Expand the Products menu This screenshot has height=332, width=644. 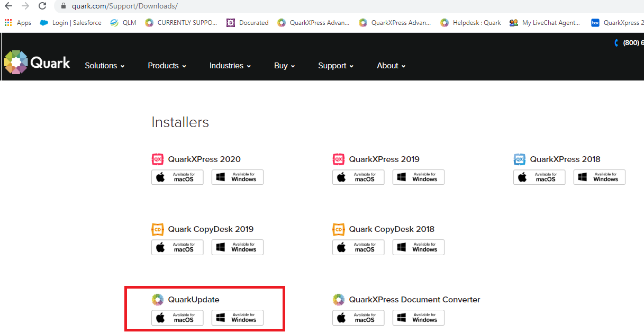[167, 66]
